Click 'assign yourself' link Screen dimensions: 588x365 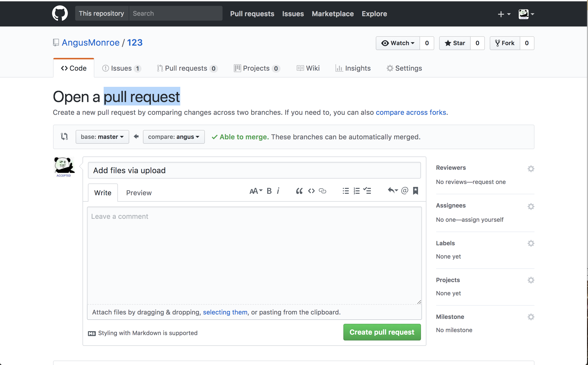point(482,220)
